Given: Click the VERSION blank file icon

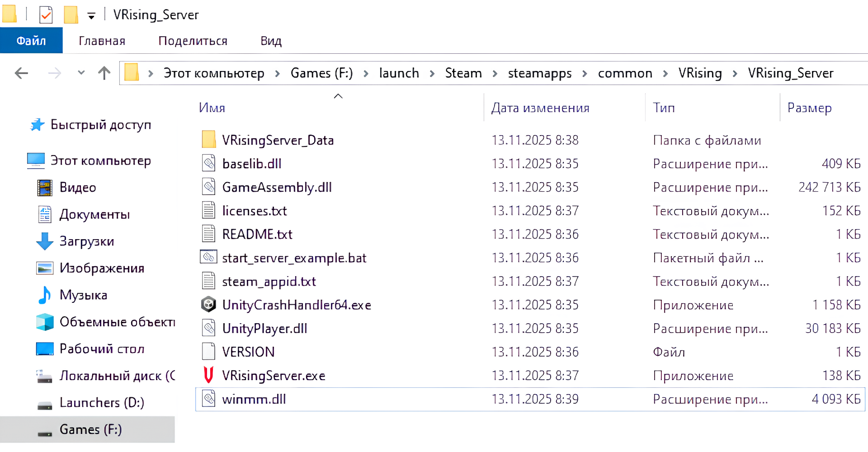Looking at the screenshot, I should pos(208,351).
